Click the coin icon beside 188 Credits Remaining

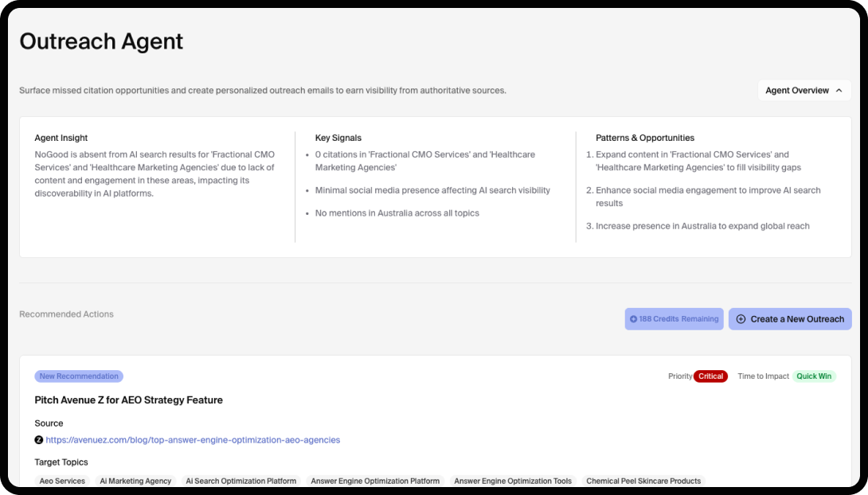coord(634,319)
